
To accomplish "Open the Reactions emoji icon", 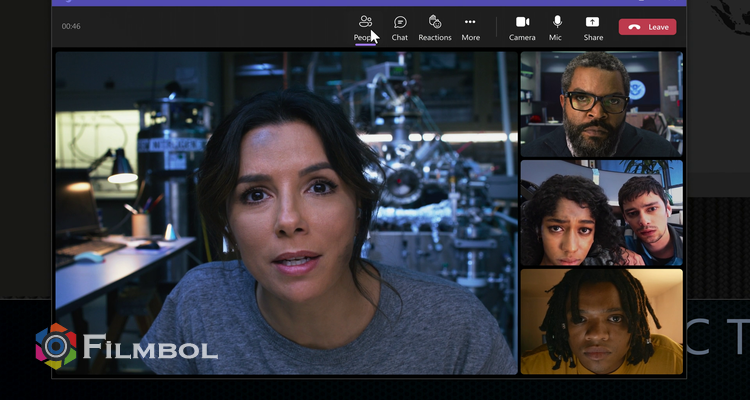I will 435,22.
